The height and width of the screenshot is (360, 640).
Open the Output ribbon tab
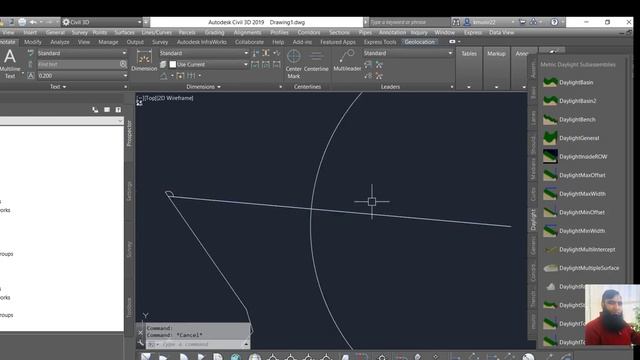[135, 42]
